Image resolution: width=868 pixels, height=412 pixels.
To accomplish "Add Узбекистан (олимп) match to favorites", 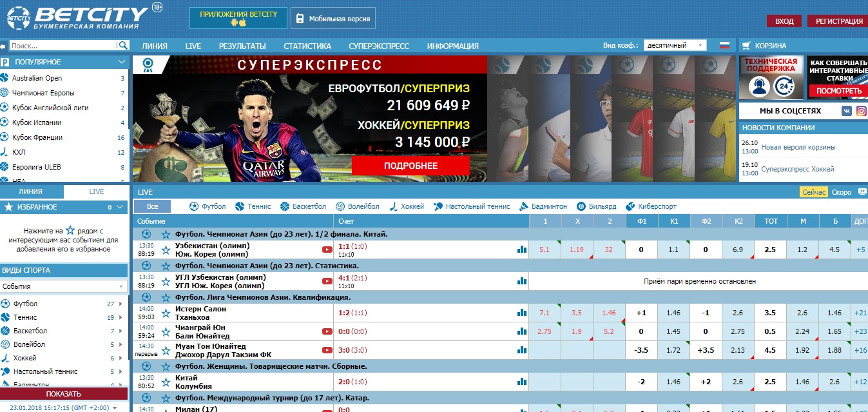I will (x=166, y=250).
